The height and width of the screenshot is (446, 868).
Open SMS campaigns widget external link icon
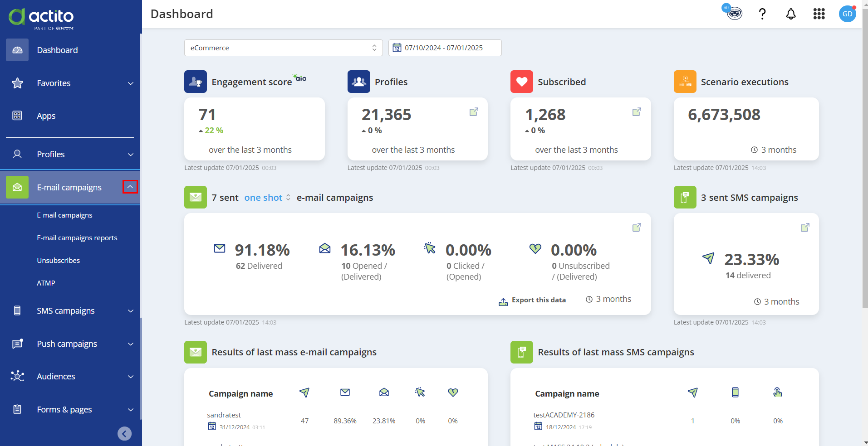click(x=805, y=227)
